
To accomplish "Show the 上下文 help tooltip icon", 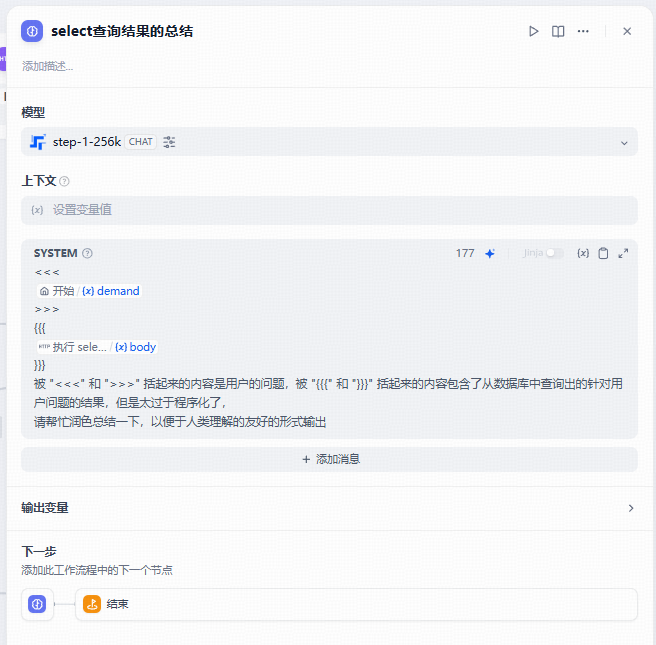I will [64, 181].
